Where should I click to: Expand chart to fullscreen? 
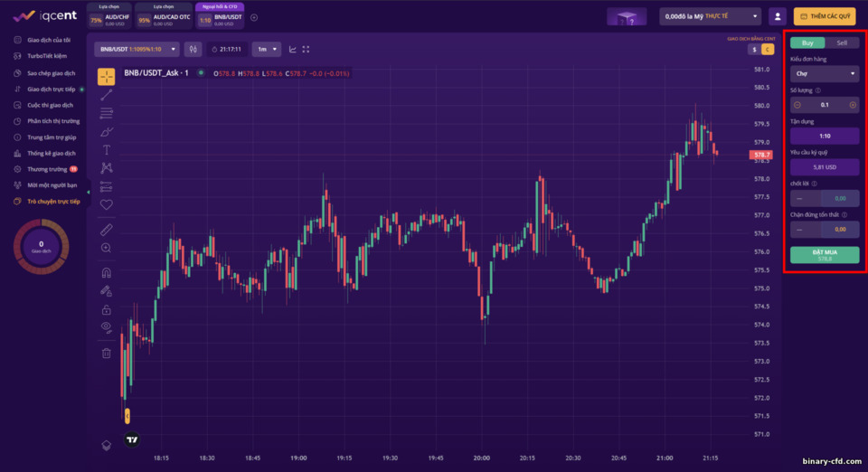306,49
